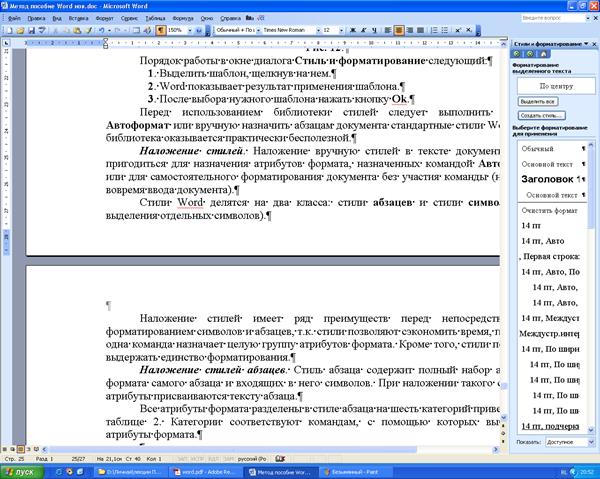Toggle underline formatting
This screenshot has width=600, height=479.
[374, 30]
